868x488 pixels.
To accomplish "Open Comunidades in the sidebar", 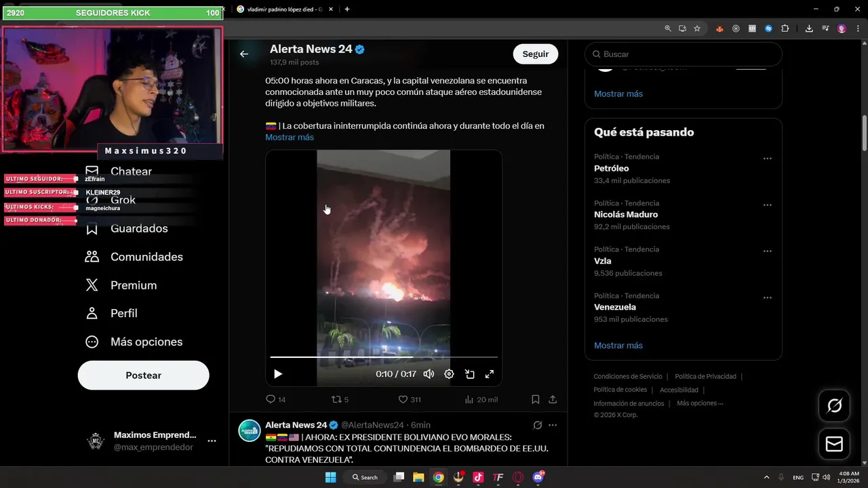I will pos(134,257).
